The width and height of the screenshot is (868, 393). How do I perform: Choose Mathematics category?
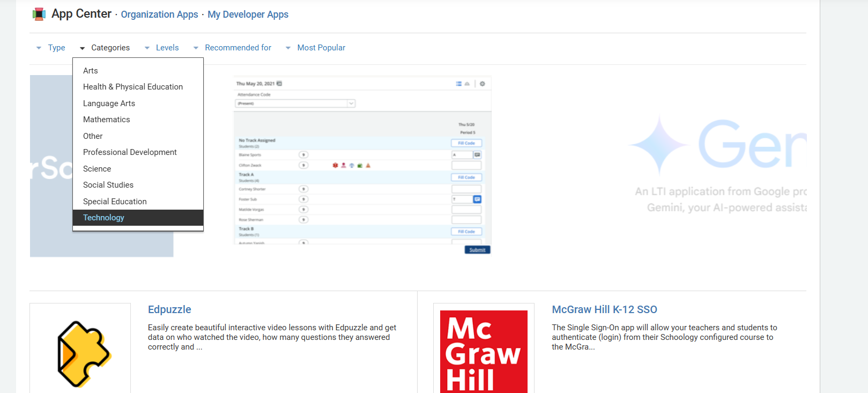[138, 120]
